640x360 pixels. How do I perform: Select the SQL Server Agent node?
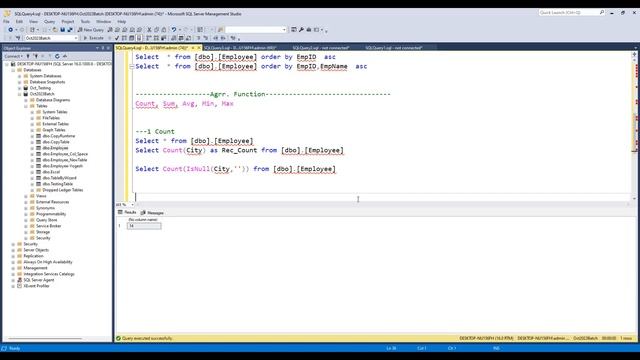point(38,280)
